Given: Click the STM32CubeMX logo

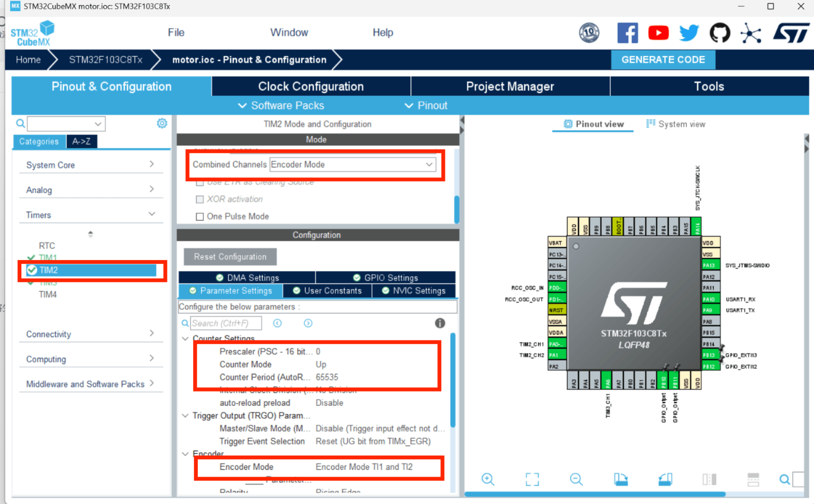Looking at the screenshot, I should point(33,33).
